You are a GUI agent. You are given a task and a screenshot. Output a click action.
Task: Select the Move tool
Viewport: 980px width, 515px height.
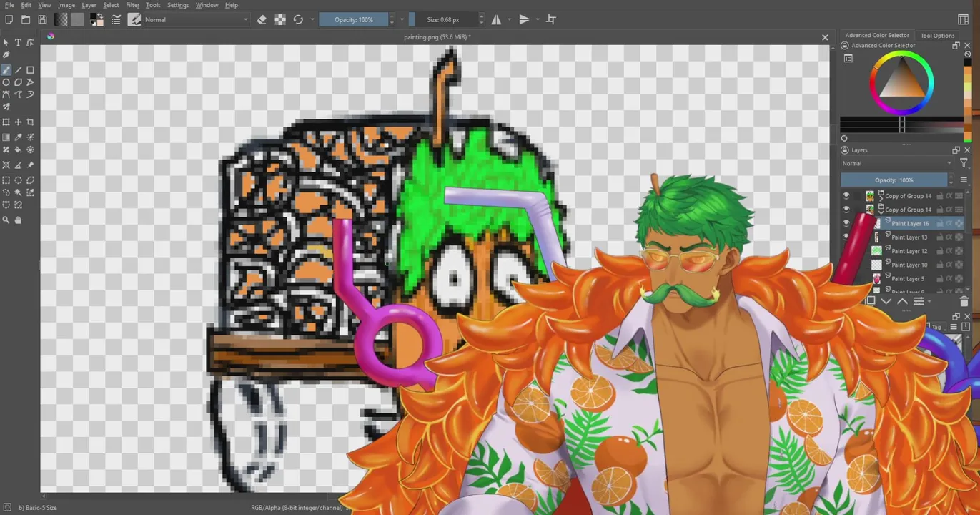tap(18, 122)
